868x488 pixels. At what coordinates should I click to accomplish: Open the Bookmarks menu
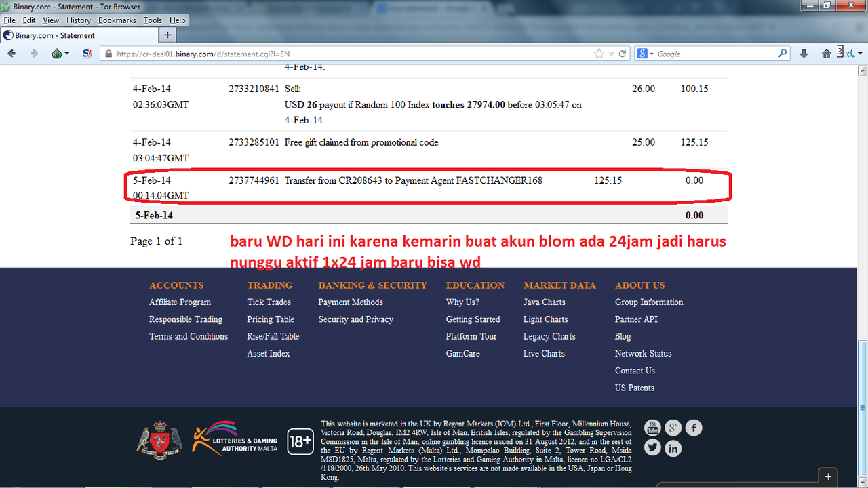[x=117, y=20]
